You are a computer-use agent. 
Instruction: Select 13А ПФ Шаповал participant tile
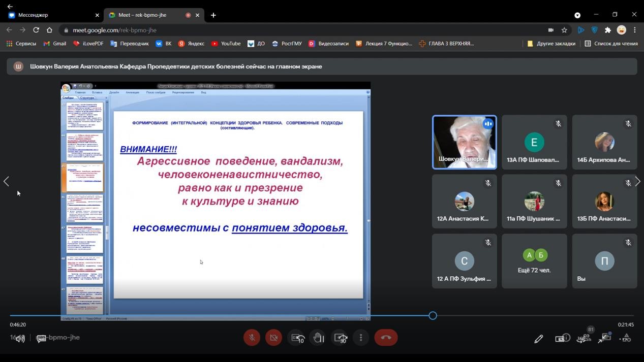click(534, 142)
